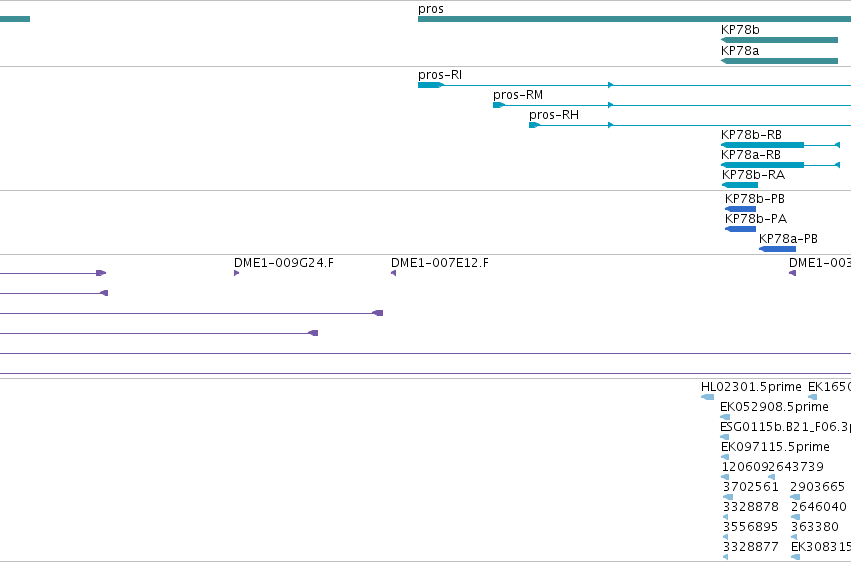Click the KP78a gene feature bar
The width and height of the screenshot is (851, 562).
pos(779,61)
